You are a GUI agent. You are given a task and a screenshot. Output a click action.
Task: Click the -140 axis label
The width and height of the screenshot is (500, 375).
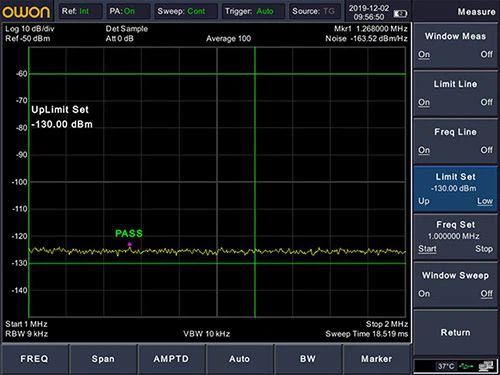point(19,290)
